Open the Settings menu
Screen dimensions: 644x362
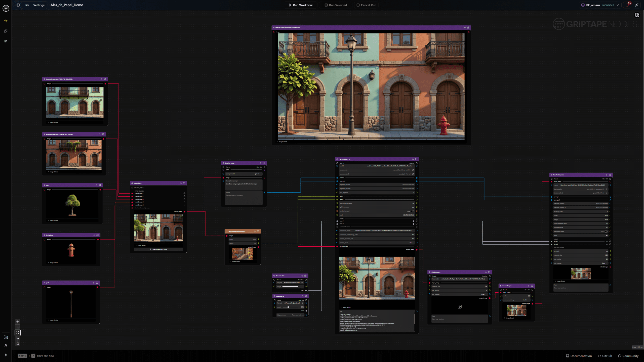[38, 5]
